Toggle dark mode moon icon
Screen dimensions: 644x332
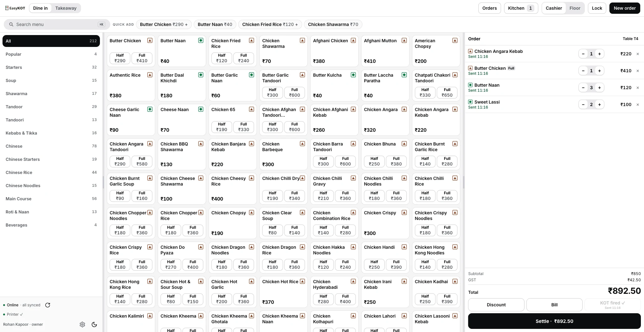point(94,324)
